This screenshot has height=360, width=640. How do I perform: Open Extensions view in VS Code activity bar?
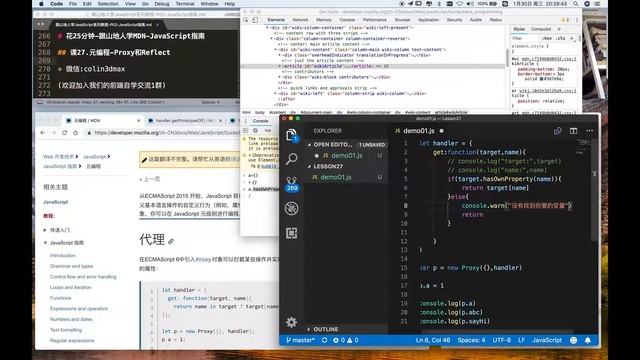click(x=291, y=233)
